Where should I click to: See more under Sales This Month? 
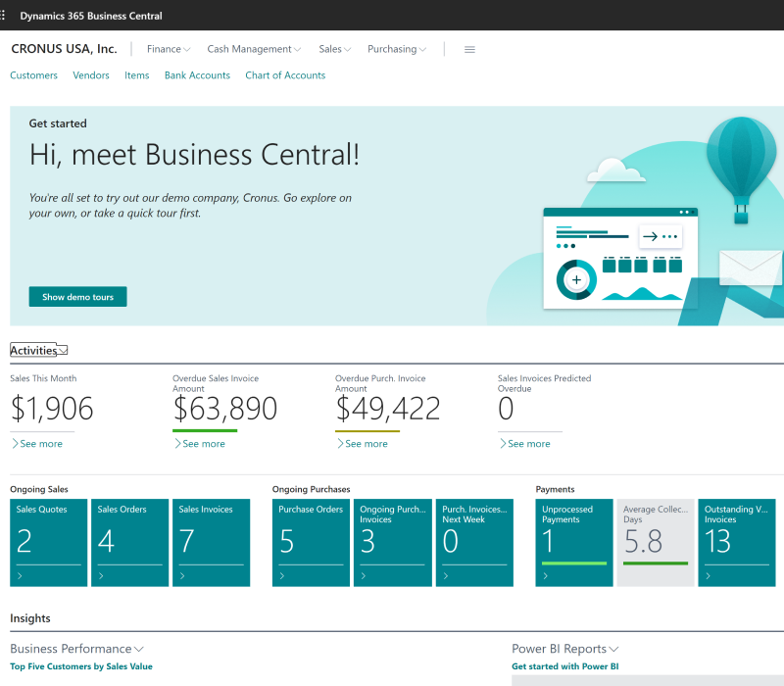pyautogui.click(x=37, y=444)
